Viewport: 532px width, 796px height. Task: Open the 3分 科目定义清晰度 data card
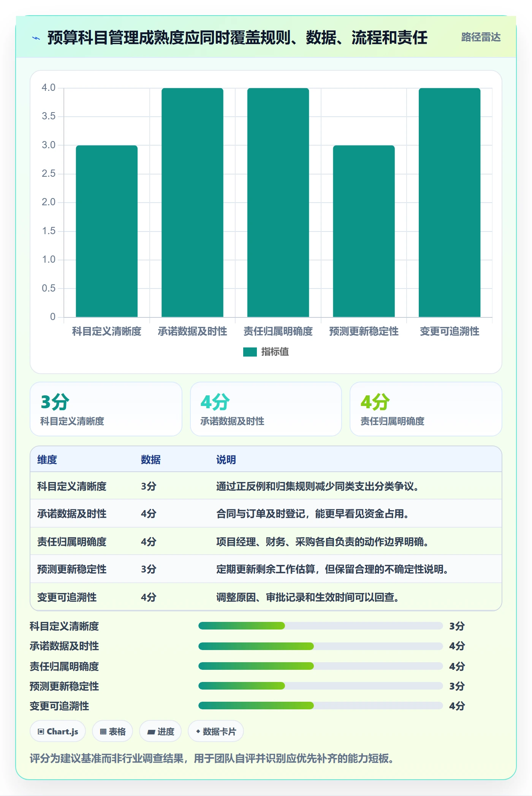106,409
